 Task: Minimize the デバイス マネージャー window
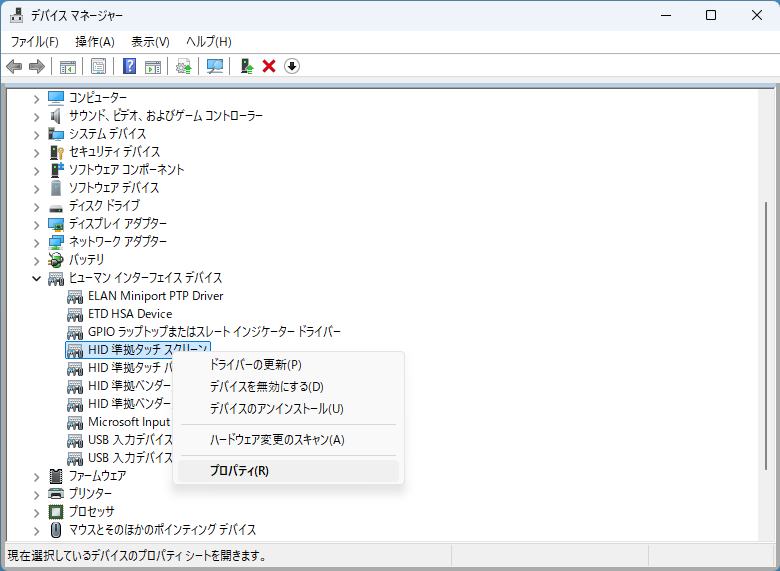[666, 15]
